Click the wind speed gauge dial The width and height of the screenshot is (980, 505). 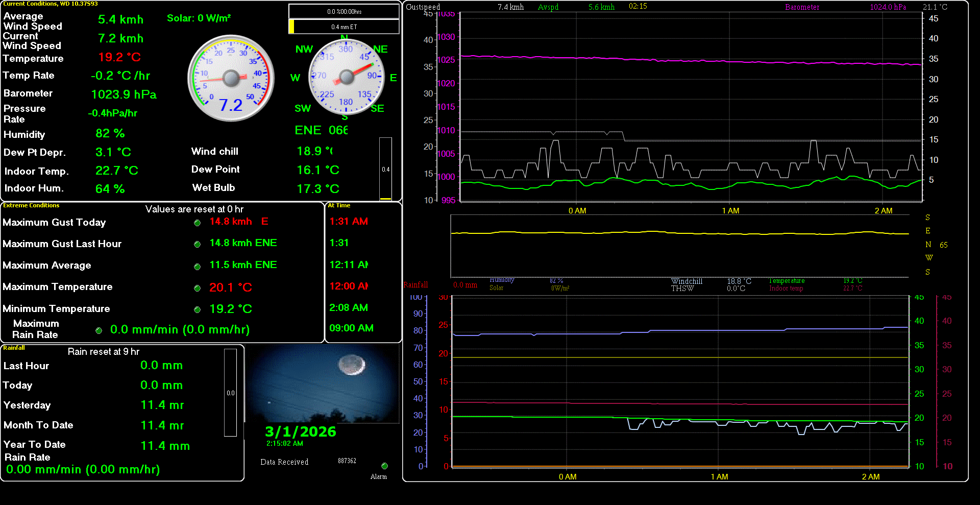[231, 78]
